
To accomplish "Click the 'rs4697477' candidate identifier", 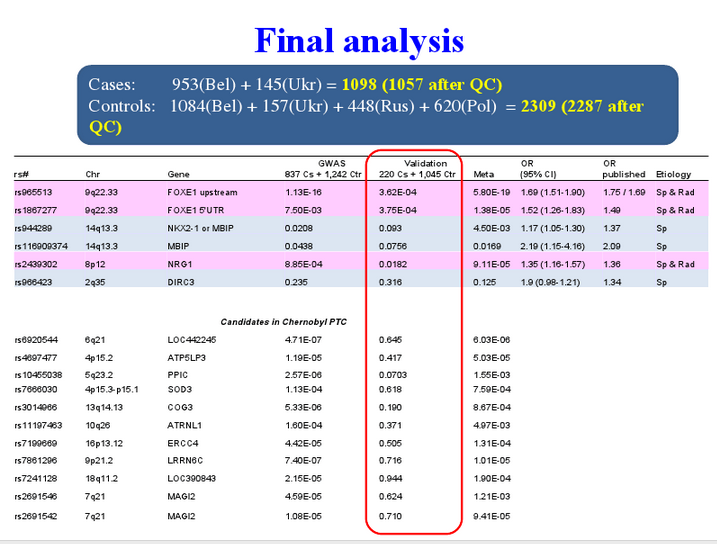I will tap(36, 358).
